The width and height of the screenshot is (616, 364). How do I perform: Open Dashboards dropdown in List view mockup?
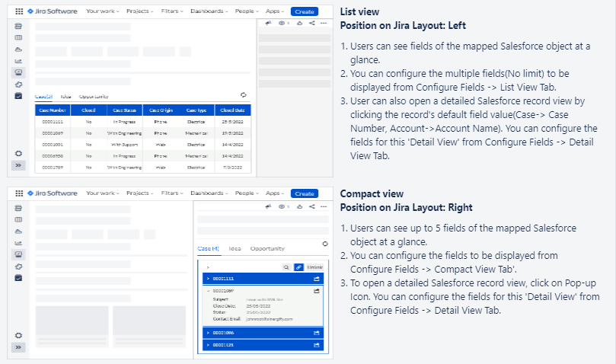pyautogui.click(x=209, y=11)
